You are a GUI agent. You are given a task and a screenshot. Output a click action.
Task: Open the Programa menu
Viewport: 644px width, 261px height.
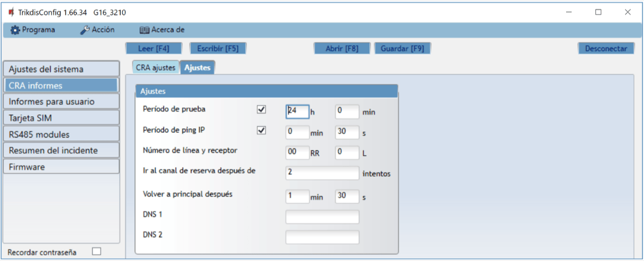[x=33, y=30]
